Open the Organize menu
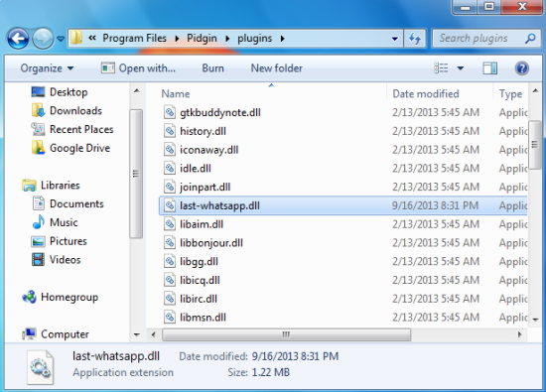Viewport: 546px width, 392px height. click(x=47, y=68)
